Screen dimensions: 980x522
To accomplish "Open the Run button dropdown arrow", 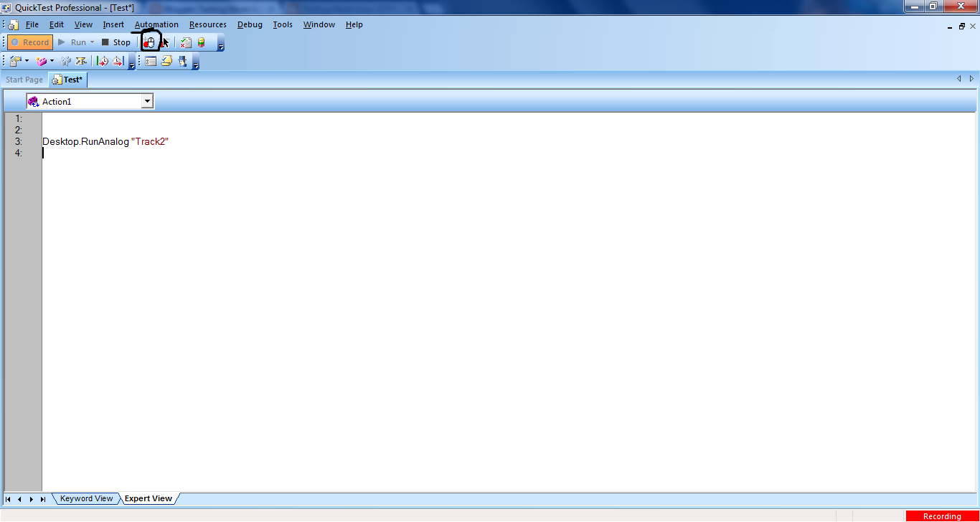I will click(x=92, y=42).
